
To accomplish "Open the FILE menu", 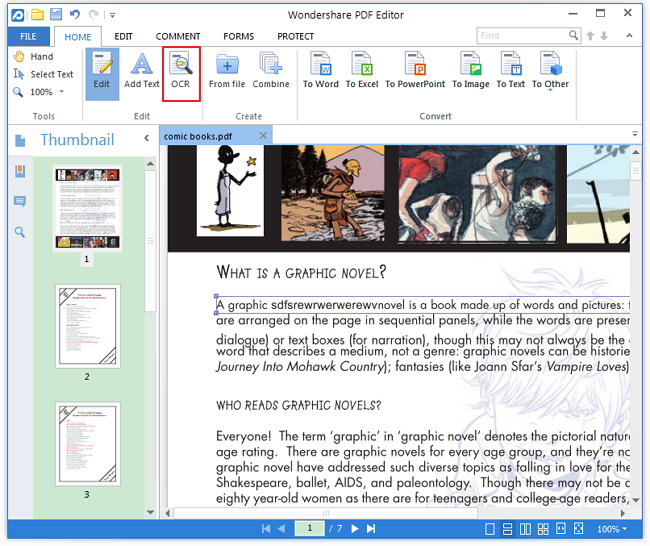I will click(28, 36).
